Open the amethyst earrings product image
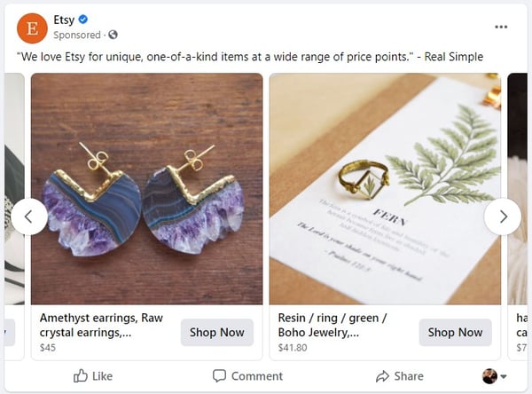The image size is (532, 394). 146,188
